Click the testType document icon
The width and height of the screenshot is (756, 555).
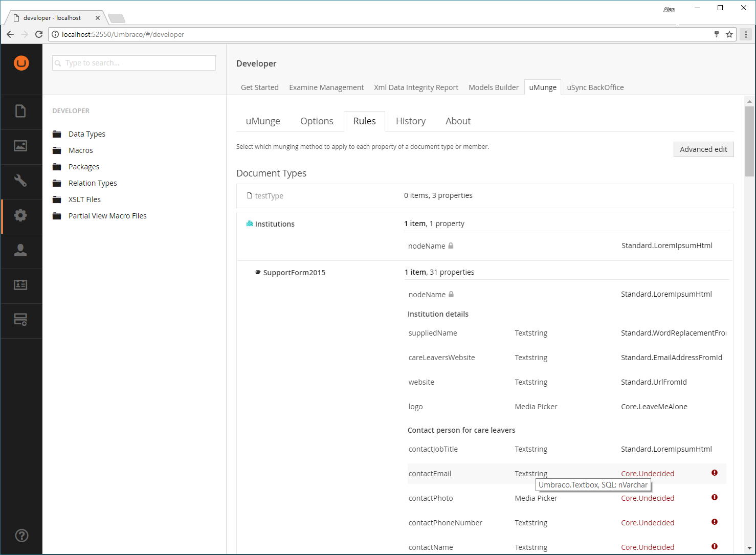(250, 195)
